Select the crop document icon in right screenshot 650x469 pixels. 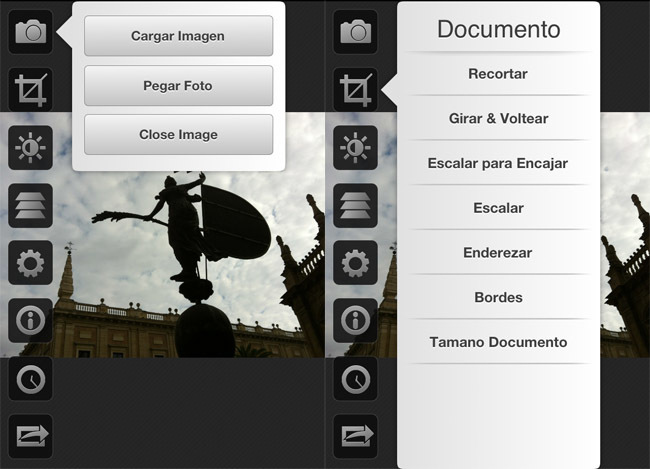(355, 90)
